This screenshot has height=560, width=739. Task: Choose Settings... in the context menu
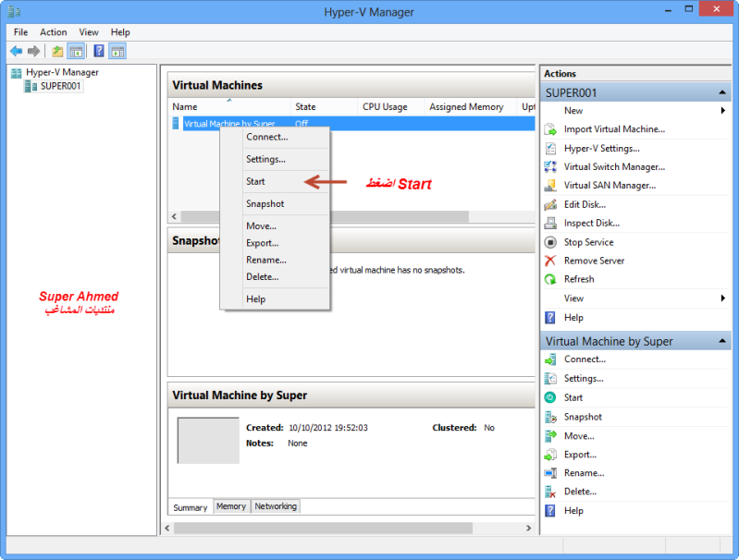(x=275, y=159)
